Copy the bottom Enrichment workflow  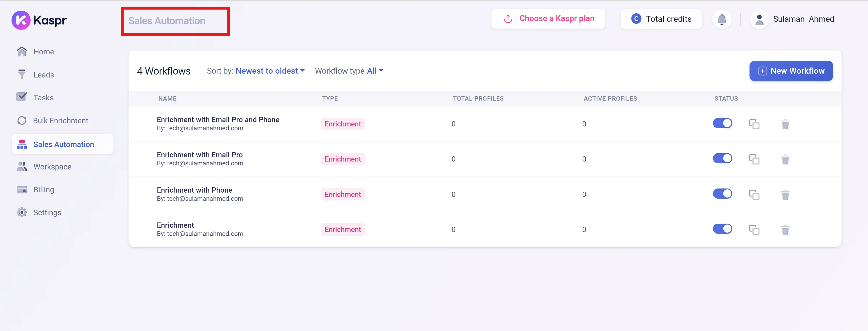pyautogui.click(x=754, y=230)
